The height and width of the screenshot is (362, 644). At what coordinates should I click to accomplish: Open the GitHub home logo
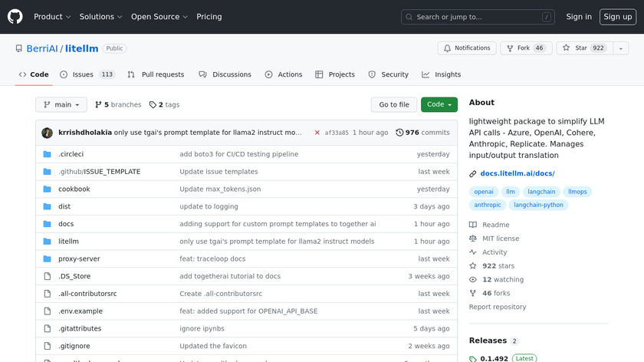[15, 17]
